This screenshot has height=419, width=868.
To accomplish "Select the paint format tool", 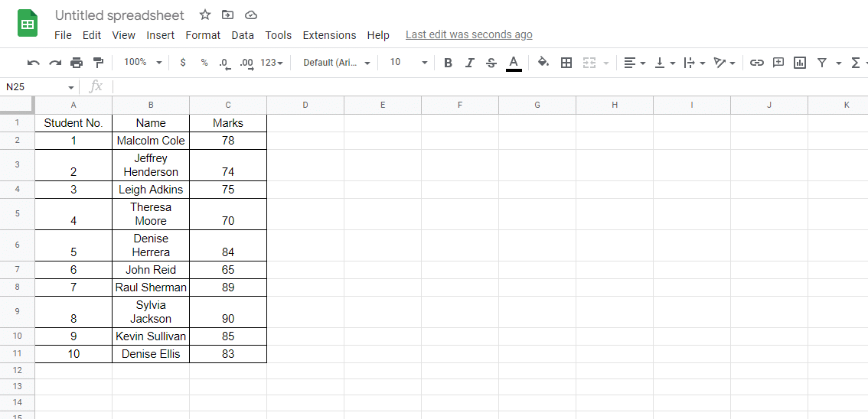I will [98, 63].
